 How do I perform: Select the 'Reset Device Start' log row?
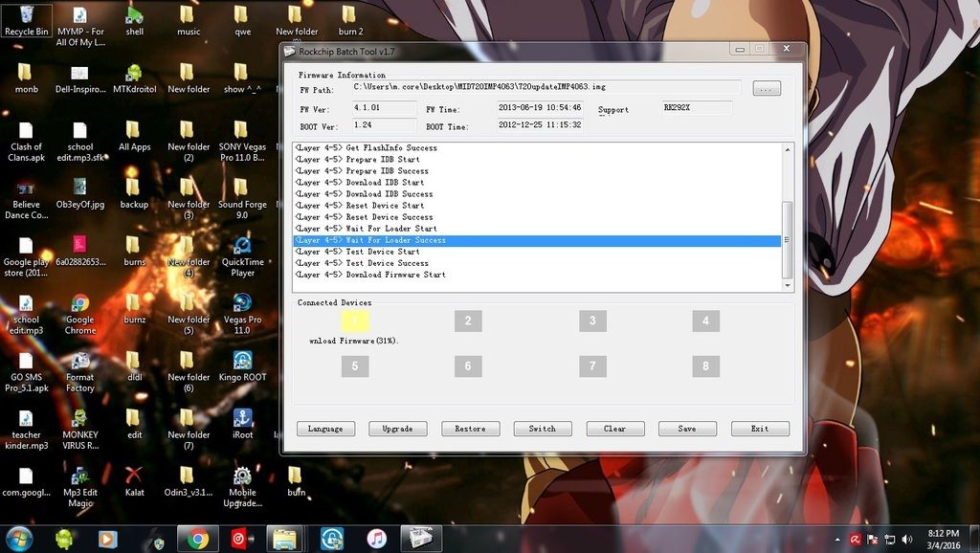pos(538,206)
